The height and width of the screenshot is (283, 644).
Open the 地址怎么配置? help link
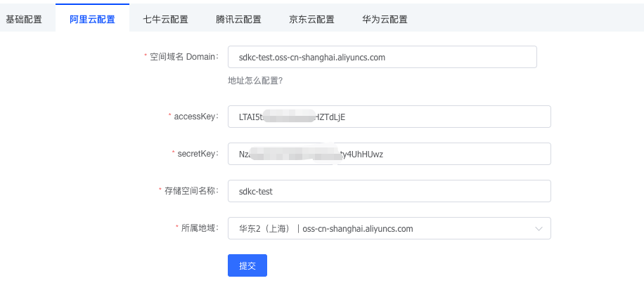pos(255,80)
